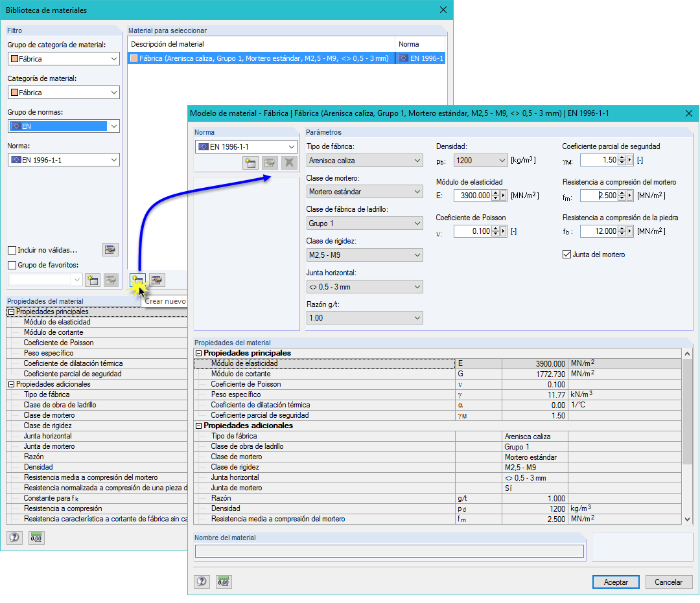Click the Aceptar button
This screenshot has height=603, width=700.
616,582
